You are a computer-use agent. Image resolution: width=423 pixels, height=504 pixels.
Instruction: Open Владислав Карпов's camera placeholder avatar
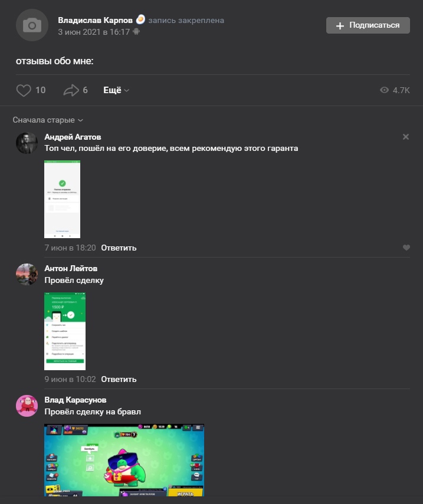coord(32,25)
